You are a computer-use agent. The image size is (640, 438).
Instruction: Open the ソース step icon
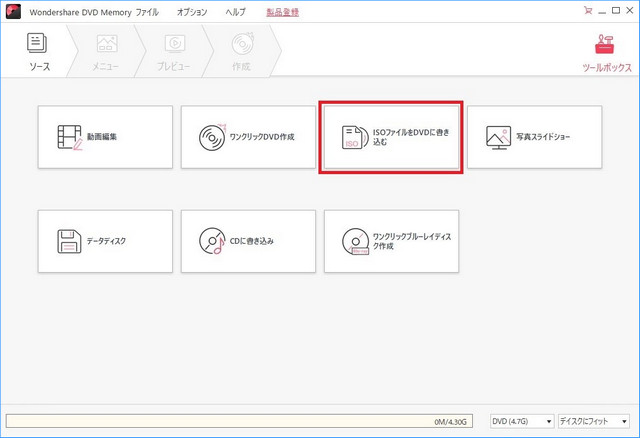click(37, 43)
